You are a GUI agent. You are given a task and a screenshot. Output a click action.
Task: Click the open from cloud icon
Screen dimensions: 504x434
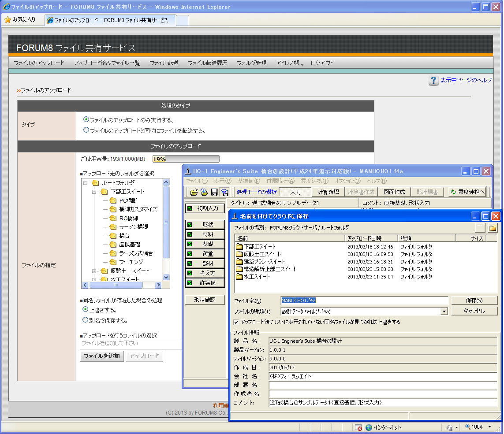(x=204, y=192)
